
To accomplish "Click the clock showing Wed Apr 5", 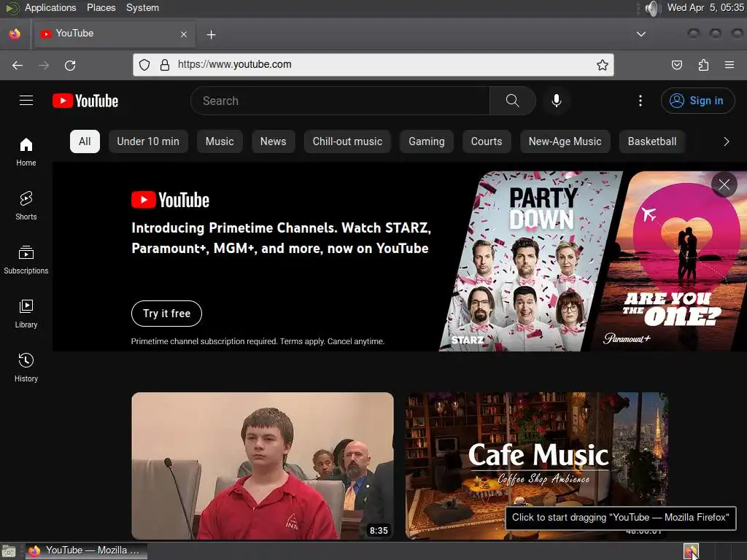I will coord(705,7).
